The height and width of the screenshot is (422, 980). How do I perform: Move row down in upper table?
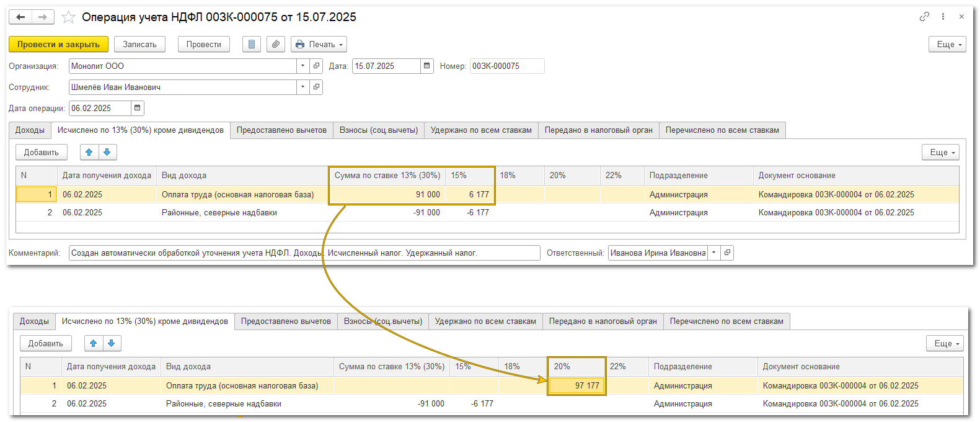107,152
